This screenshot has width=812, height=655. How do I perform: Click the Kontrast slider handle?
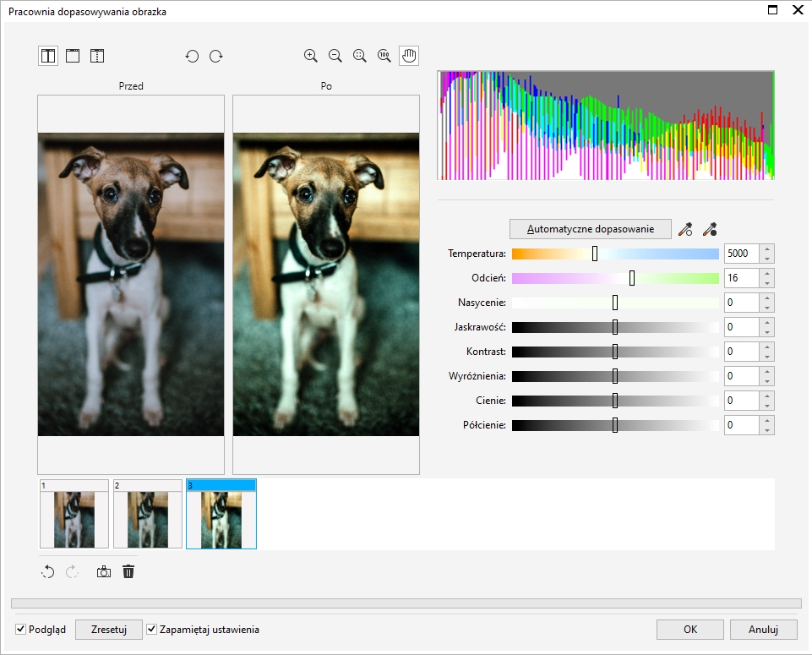coord(615,352)
